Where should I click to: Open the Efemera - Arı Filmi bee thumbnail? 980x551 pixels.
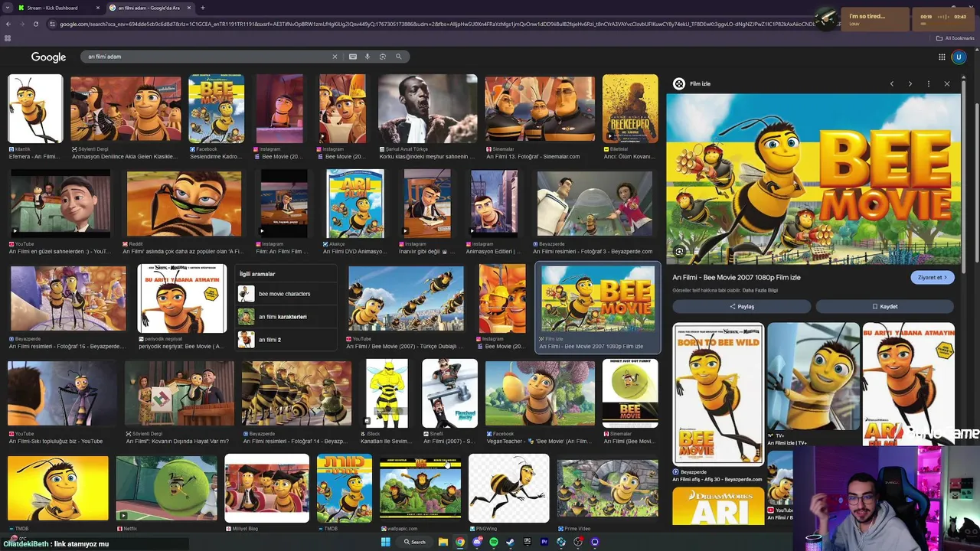click(35, 109)
